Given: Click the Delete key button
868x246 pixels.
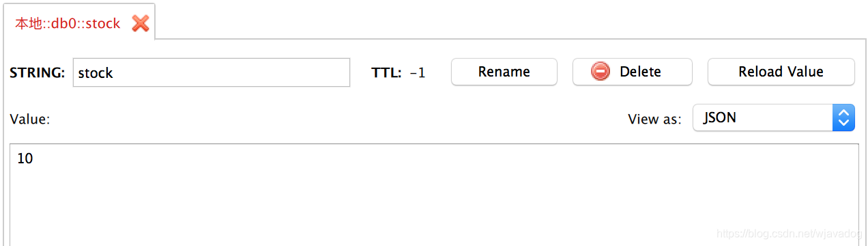Looking at the screenshot, I should pos(633,72).
